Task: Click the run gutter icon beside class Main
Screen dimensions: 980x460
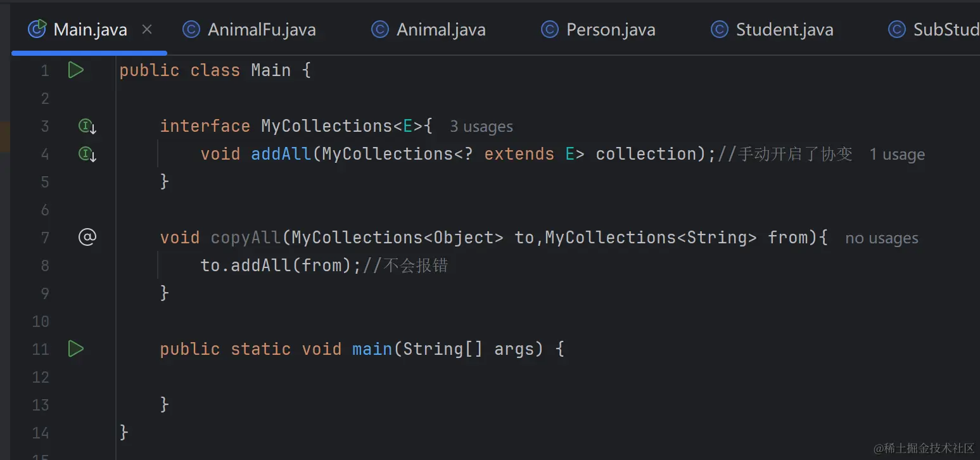Action: (76, 70)
